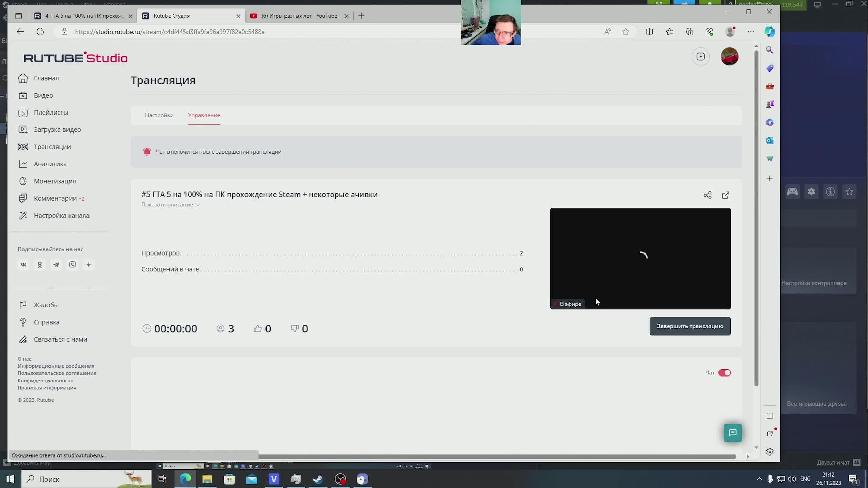Open Edge Settings and more menu

(751, 32)
